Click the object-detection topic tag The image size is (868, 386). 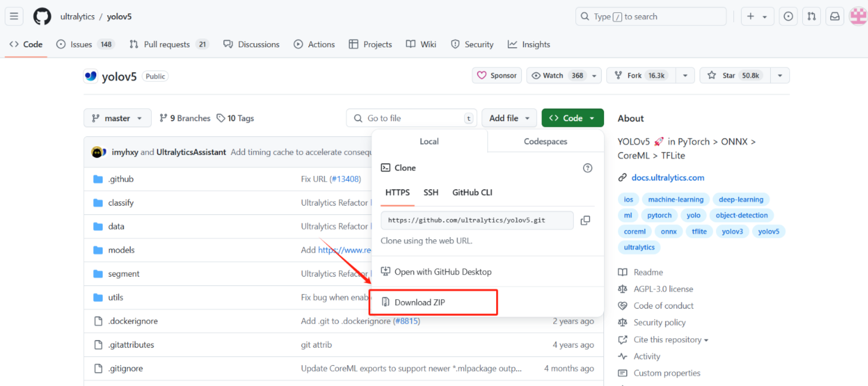(x=742, y=215)
